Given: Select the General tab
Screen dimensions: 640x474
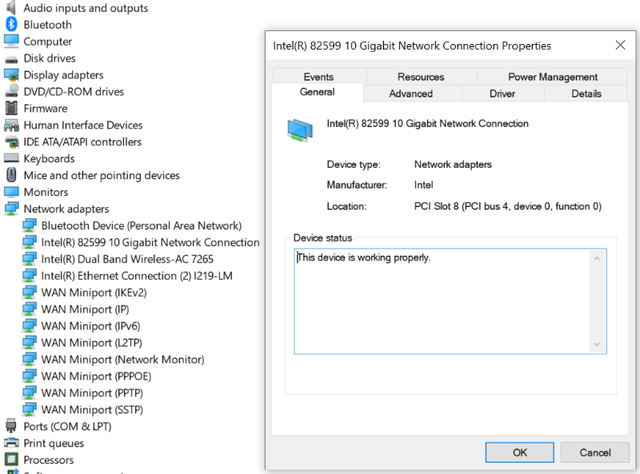Looking at the screenshot, I should [317, 92].
